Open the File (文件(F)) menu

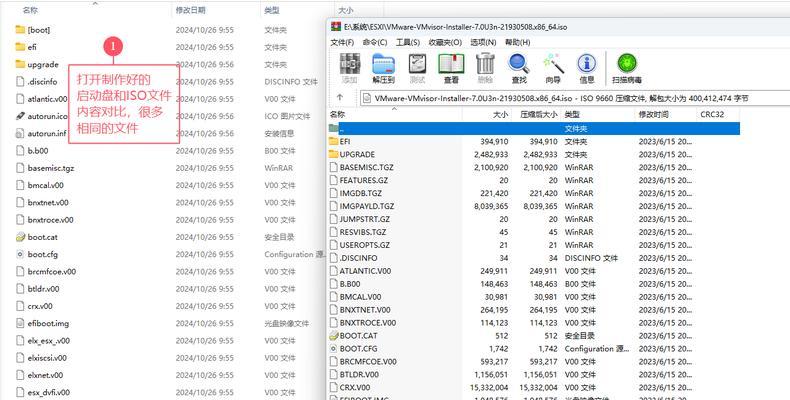click(x=342, y=42)
